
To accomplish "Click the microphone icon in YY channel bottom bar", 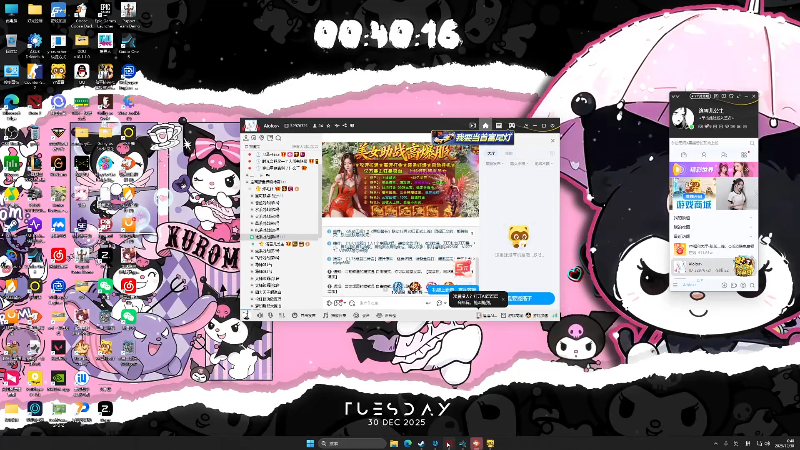I will (270, 315).
